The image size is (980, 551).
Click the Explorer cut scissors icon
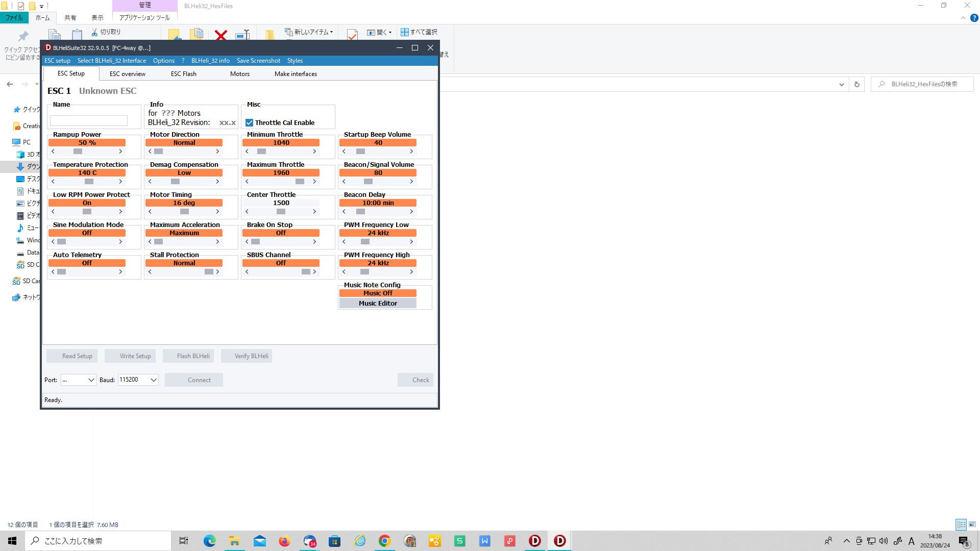pos(94,32)
